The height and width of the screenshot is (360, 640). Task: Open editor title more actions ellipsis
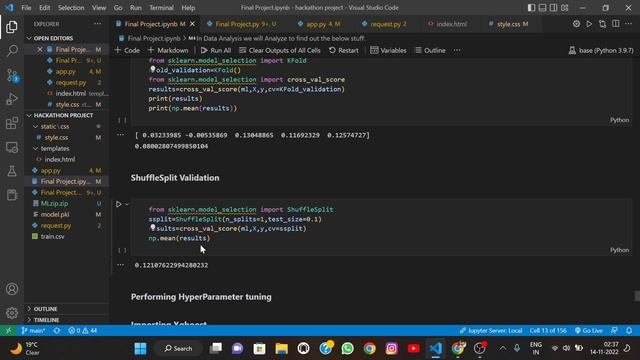(629, 24)
